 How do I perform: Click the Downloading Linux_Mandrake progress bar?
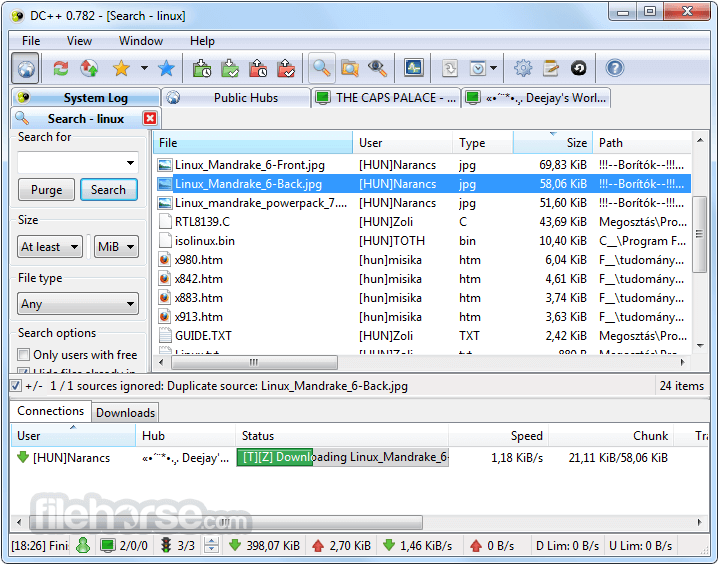pyautogui.click(x=343, y=457)
